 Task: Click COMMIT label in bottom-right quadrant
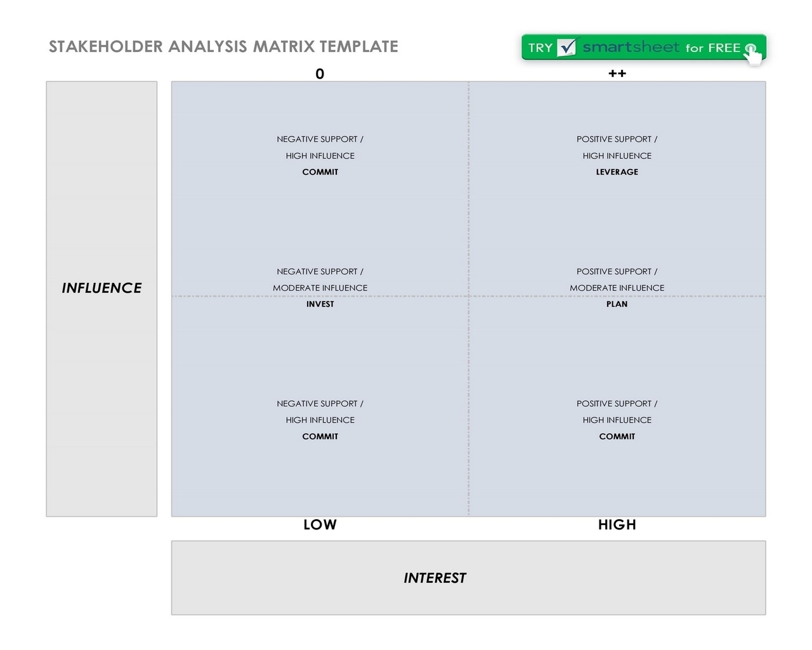[617, 437]
